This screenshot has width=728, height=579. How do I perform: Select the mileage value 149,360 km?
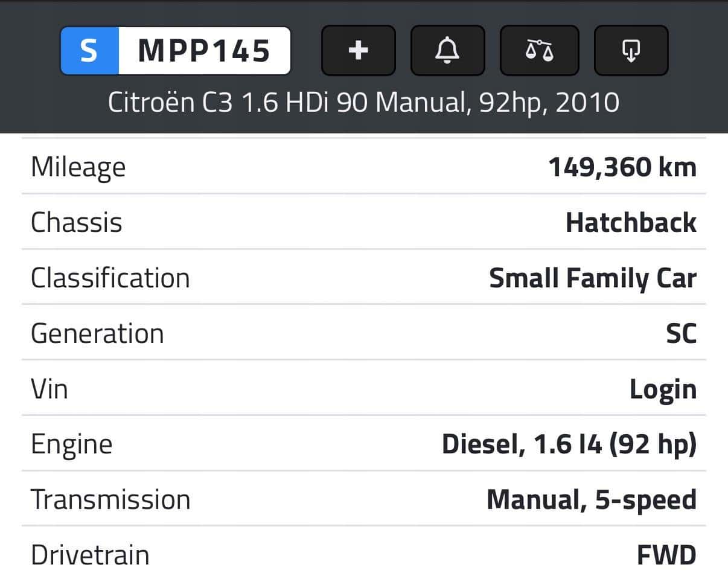pos(622,167)
